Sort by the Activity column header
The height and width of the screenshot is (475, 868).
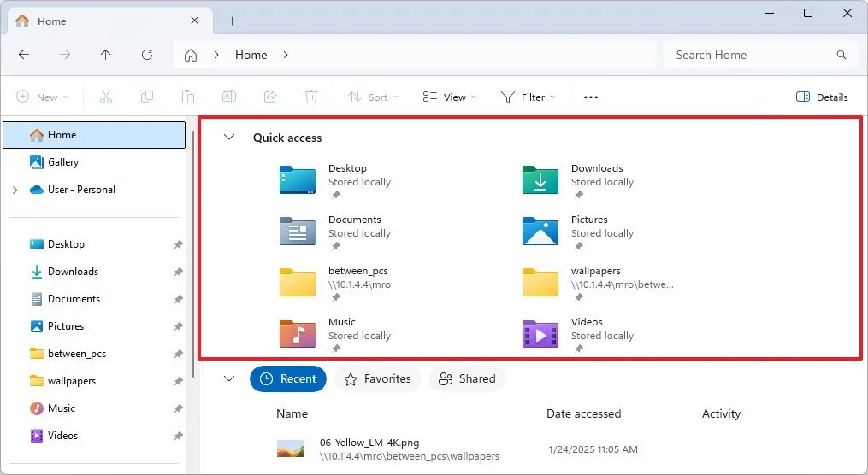click(x=721, y=413)
